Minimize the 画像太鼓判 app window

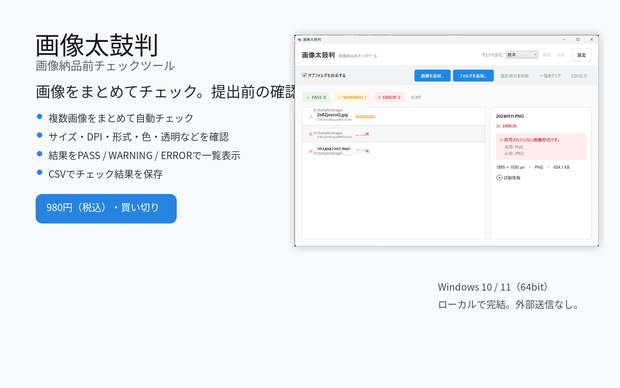point(564,40)
